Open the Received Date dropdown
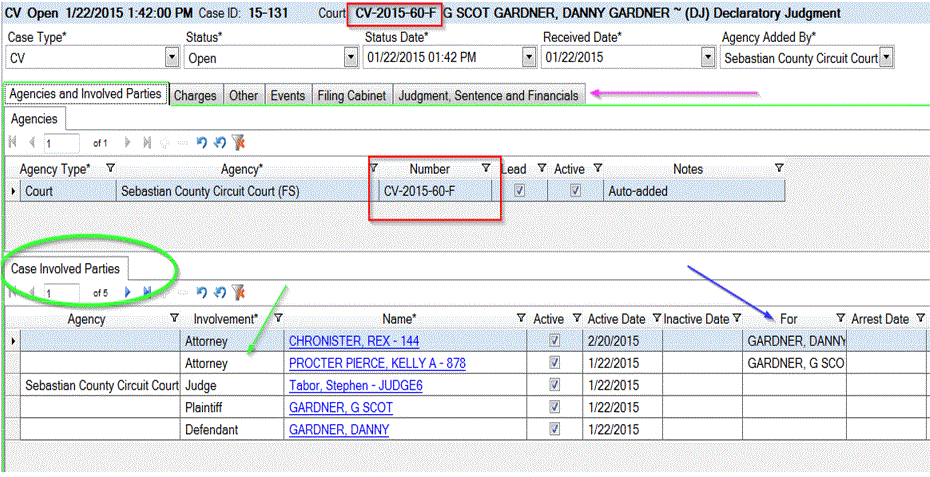Image resolution: width=930 pixels, height=477 pixels. [707, 58]
